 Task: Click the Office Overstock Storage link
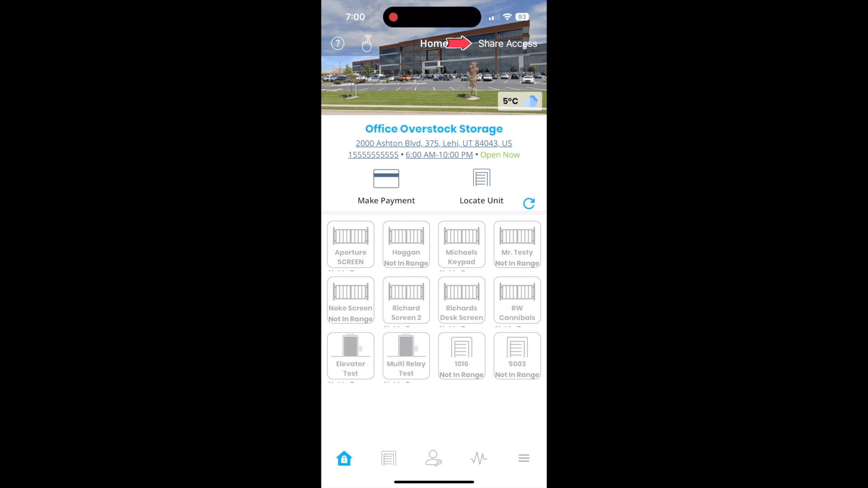click(434, 129)
